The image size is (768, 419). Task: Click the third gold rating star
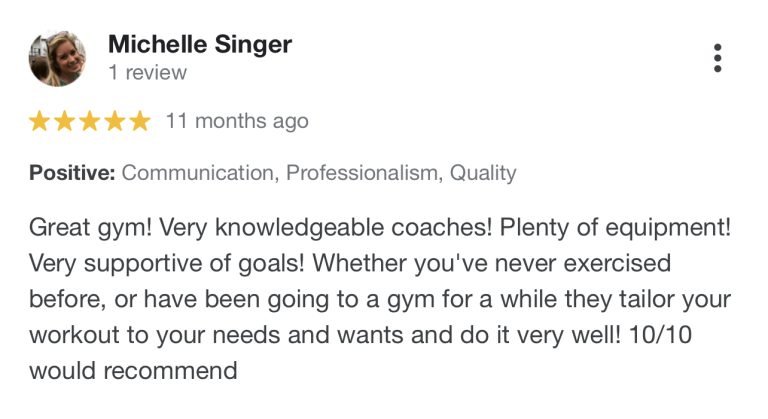click(90, 121)
